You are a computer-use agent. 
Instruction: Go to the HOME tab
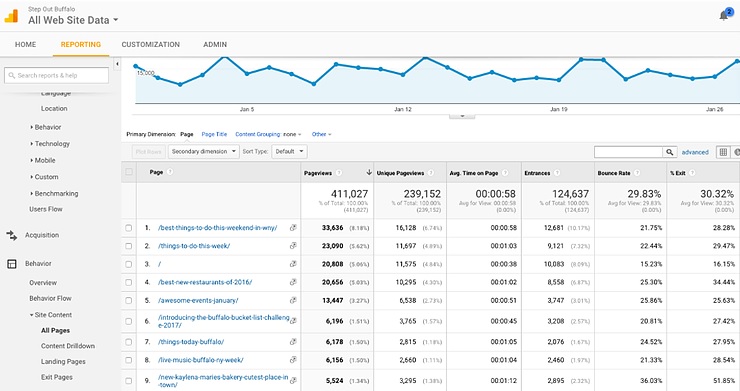[x=25, y=44]
